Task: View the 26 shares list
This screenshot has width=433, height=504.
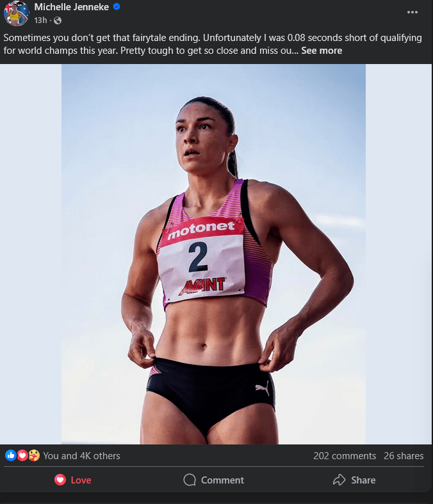Action: click(x=404, y=456)
